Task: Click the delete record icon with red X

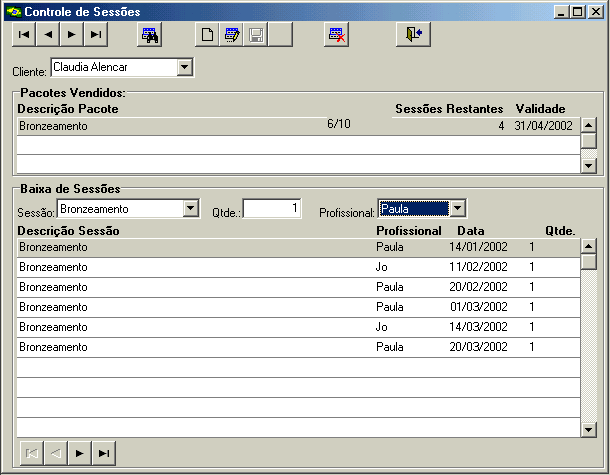Action: point(337,34)
